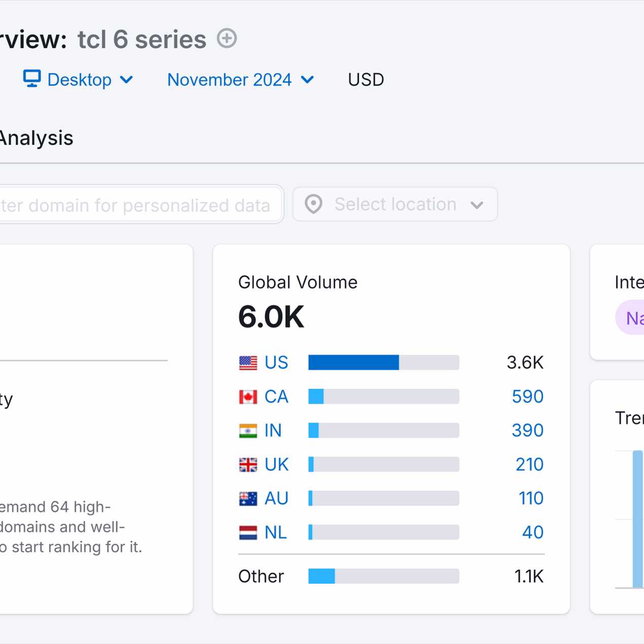Open the Desktop device dropdown

coord(80,80)
